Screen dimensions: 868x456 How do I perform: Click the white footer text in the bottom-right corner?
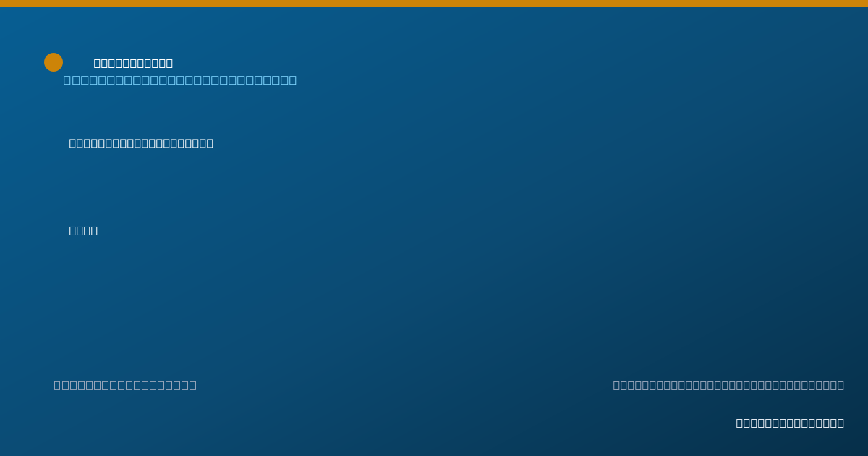coord(790,423)
